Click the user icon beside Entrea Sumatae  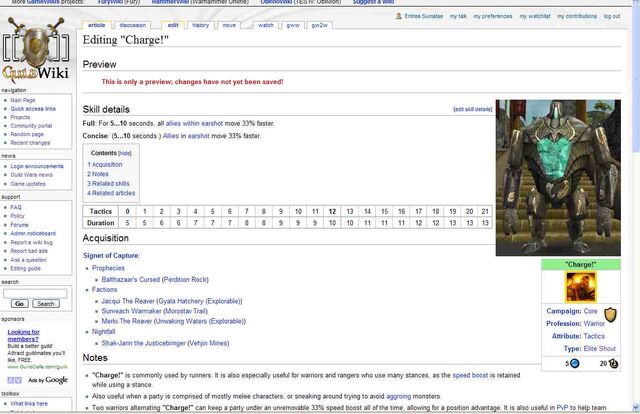click(398, 16)
